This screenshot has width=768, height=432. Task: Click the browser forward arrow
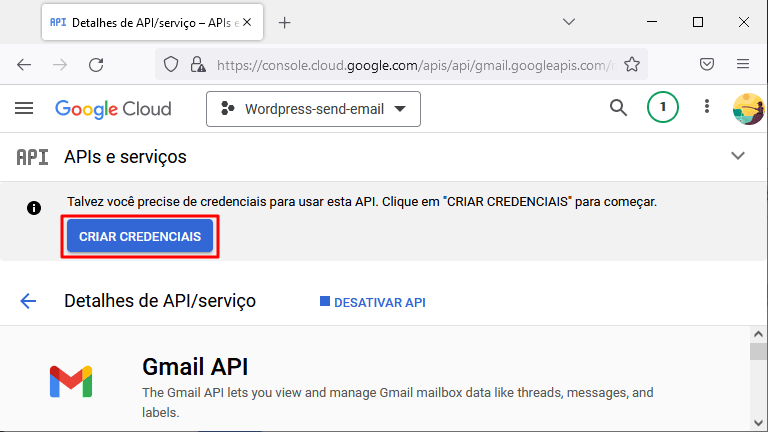click(60, 65)
